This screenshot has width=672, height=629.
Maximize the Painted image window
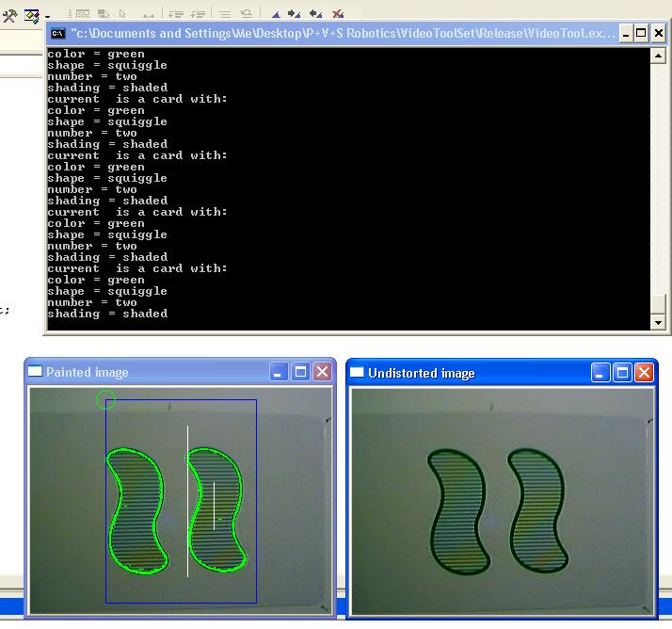point(301,372)
